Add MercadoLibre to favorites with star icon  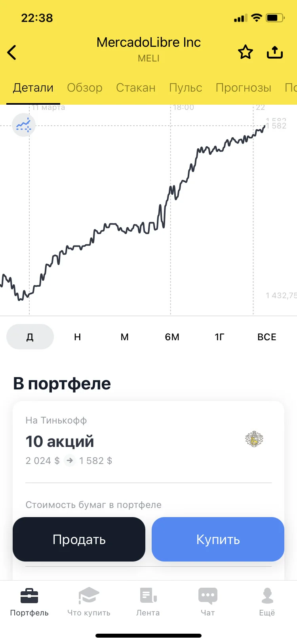(x=246, y=52)
